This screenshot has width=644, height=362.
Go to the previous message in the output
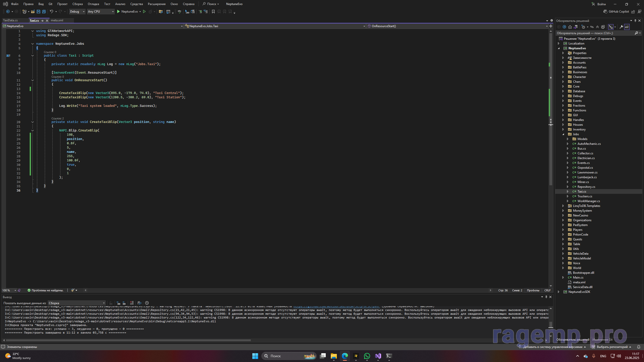point(118,303)
